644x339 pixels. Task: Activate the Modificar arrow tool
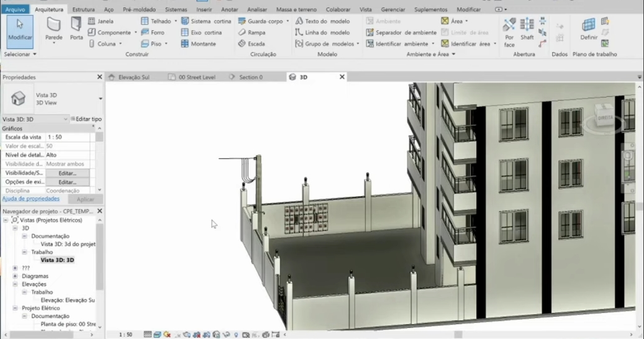20,29
